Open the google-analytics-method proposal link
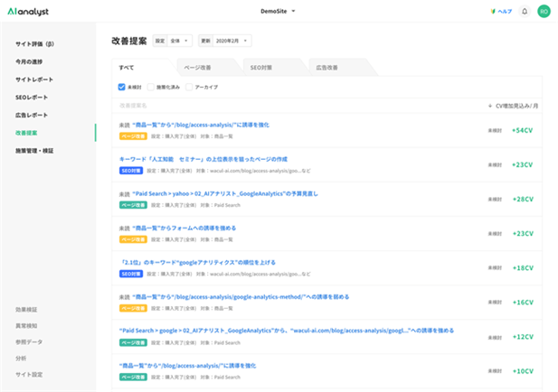The image size is (558, 392). point(241,297)
